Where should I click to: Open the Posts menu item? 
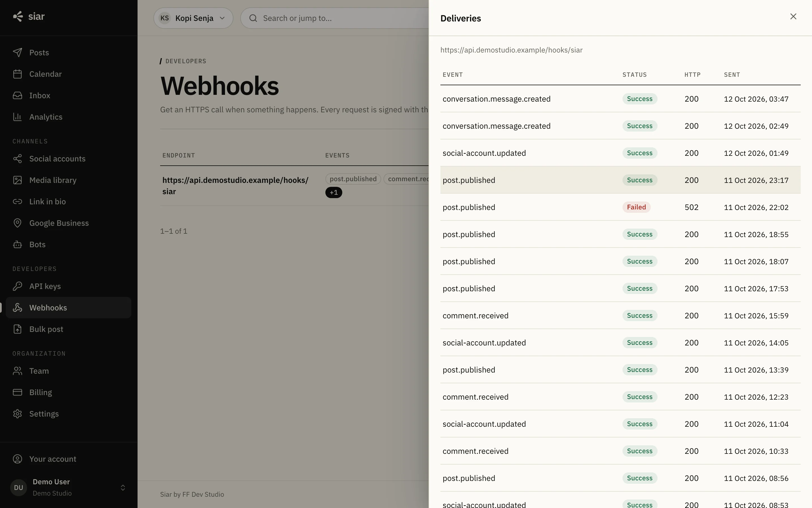coord(69,52)
